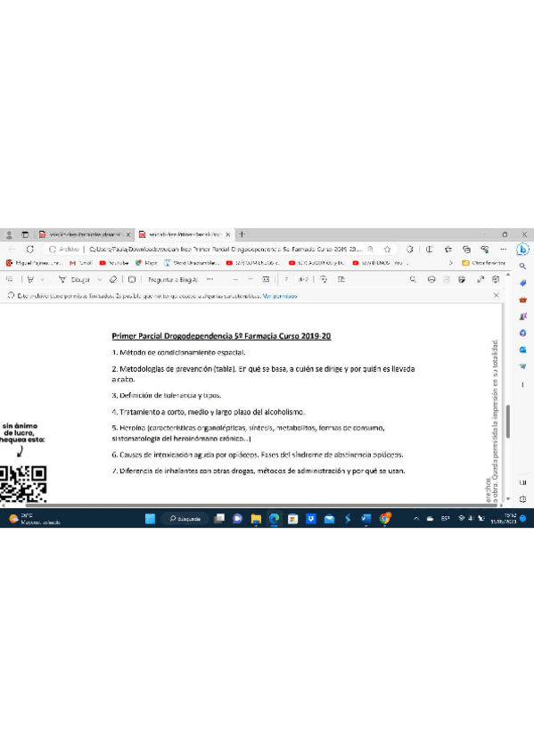
Task: Open Microsoft Edge from taskbar
Action: [275, 519]
